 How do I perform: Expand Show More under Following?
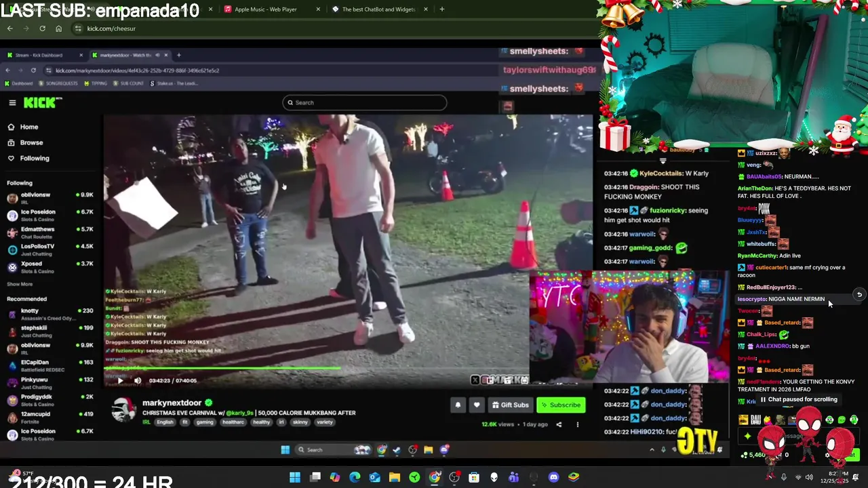tap(20, 284)
